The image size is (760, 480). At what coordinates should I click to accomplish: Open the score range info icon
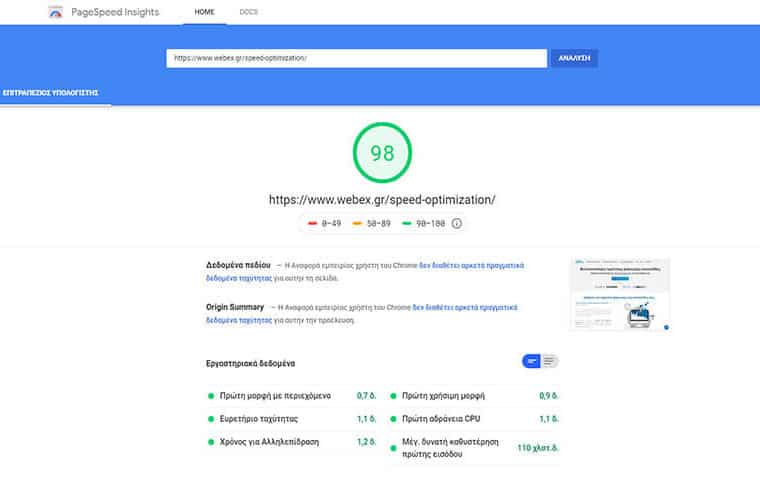click(x=457, y=224)
